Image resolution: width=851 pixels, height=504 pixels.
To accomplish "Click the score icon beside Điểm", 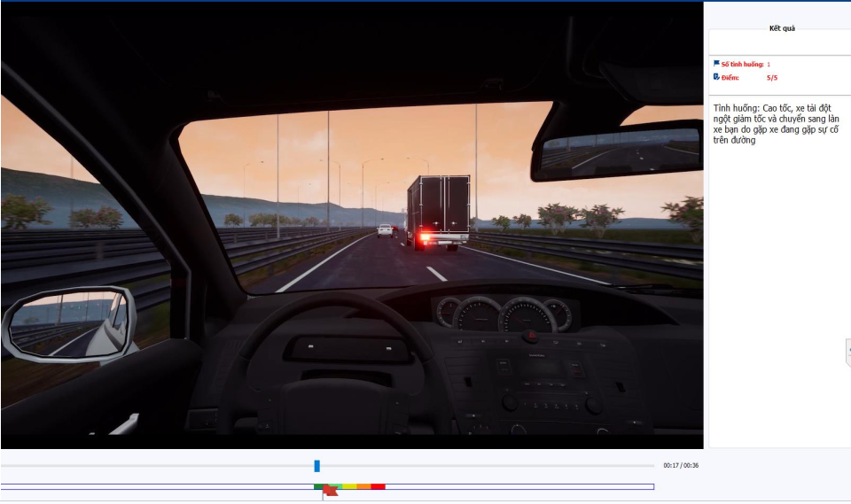I will 716,77.
